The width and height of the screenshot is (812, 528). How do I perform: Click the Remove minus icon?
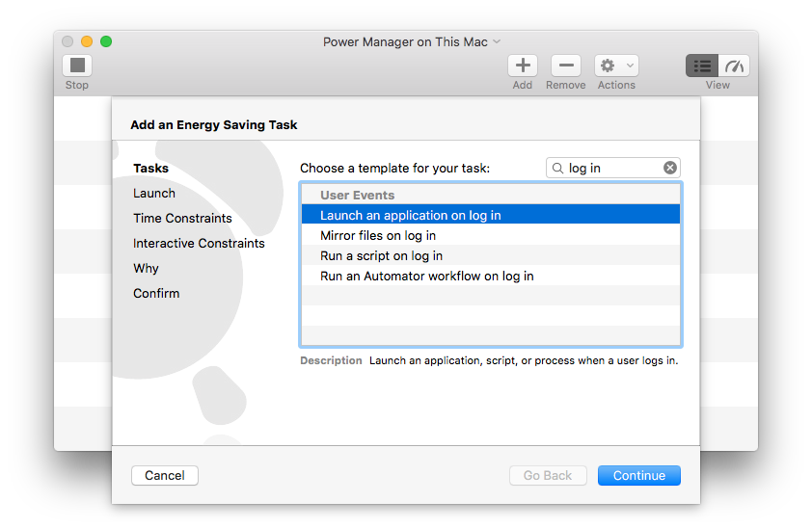[x=566, y=66]
